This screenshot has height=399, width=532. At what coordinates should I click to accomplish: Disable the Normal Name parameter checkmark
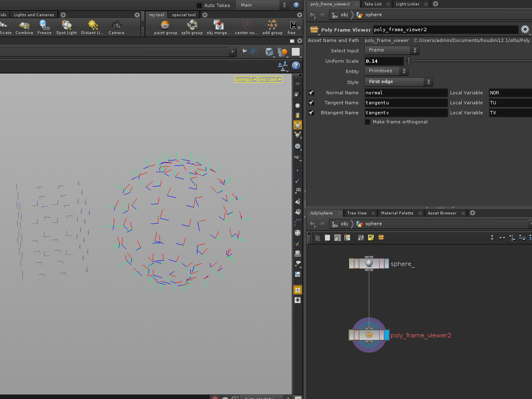point(311,93)
